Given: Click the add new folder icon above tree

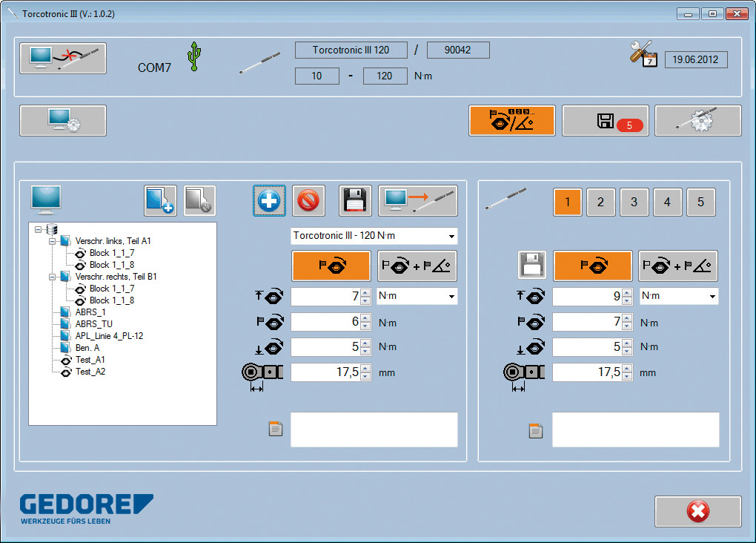Looking at the screenshot, I should coord(160,200).
